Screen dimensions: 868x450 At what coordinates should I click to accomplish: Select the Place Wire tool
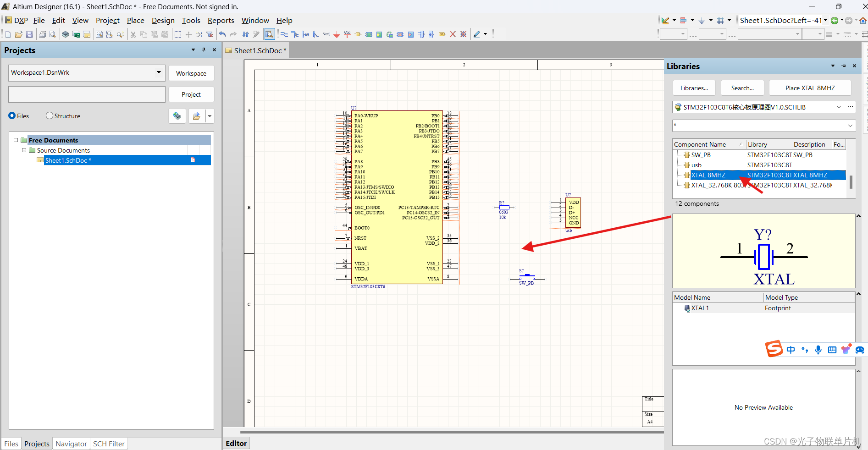coord(284,34)
